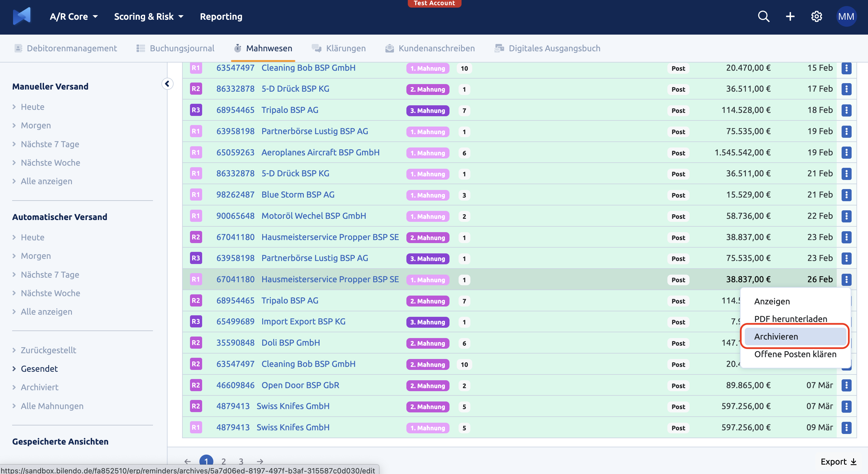The image size is (868, 474).
Task: Open the search magnifier icon
Action: tap(764, 16)
